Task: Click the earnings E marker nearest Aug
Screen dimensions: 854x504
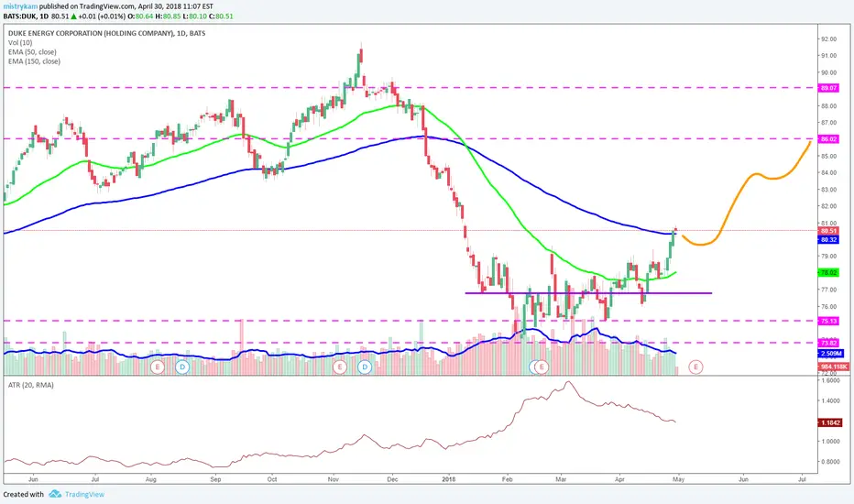Action: [x=158, y=367]
